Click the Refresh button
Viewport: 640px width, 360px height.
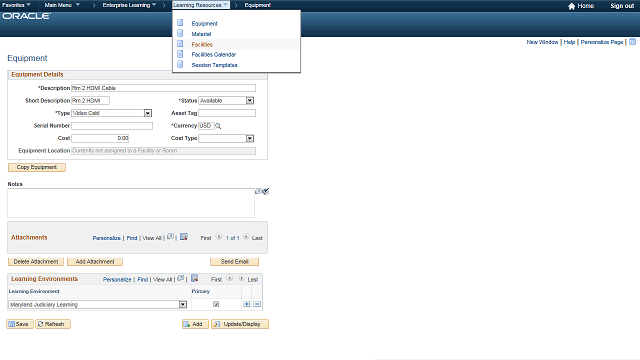coord(53,324)
